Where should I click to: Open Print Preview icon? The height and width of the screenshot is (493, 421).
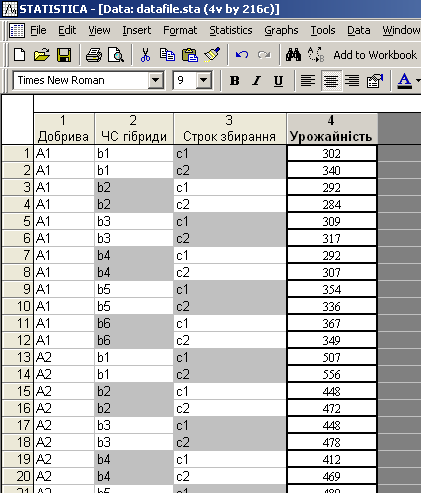(x=116, y=55)
